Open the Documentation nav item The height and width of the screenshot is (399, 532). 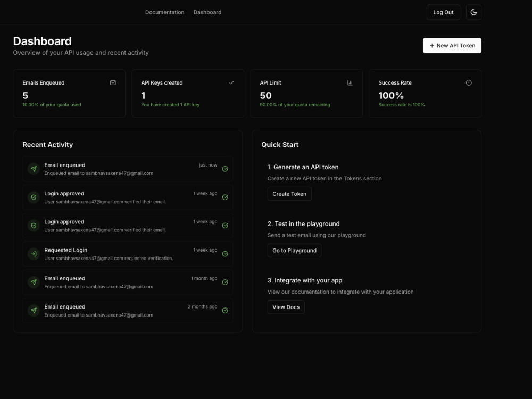(164, 12)
